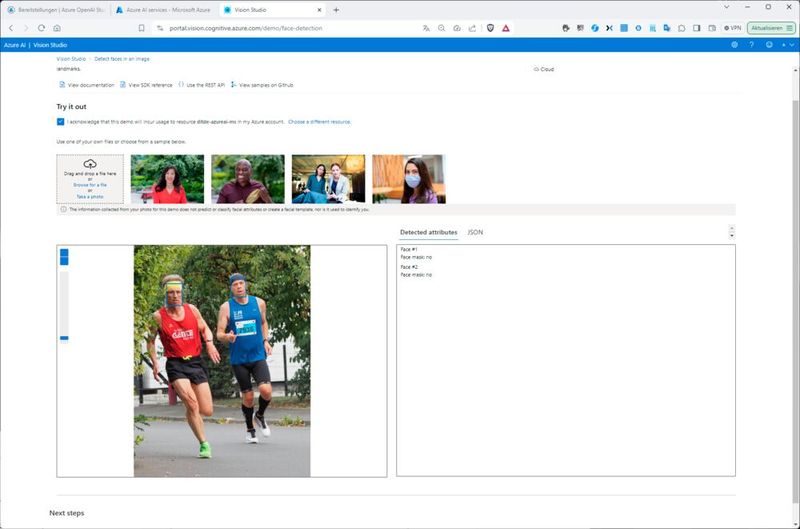Open Vision Studio settings gear icon
The width and height of the screenshot is (800, 529).
click(734, 45)
